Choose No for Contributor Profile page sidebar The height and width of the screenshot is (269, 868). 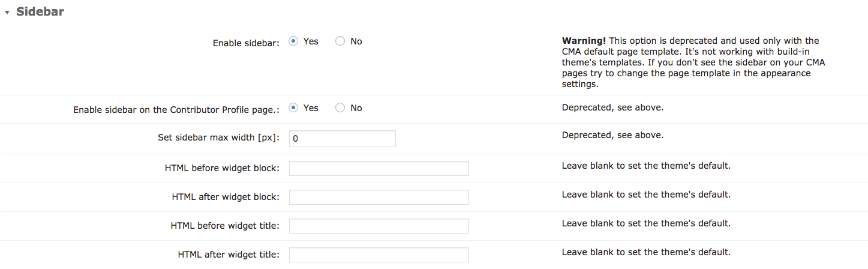pos(340,108)
